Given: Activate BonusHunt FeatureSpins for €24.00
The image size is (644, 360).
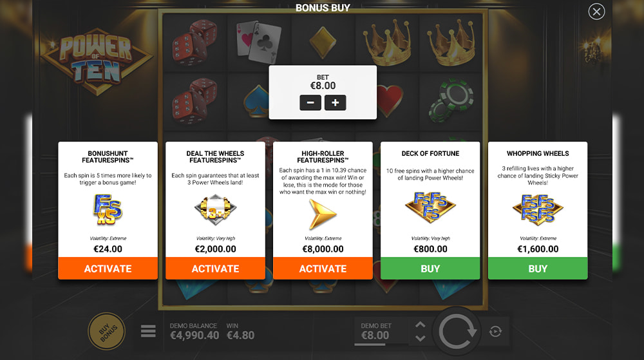Looking at the screenshot, I should coord(108,269).
